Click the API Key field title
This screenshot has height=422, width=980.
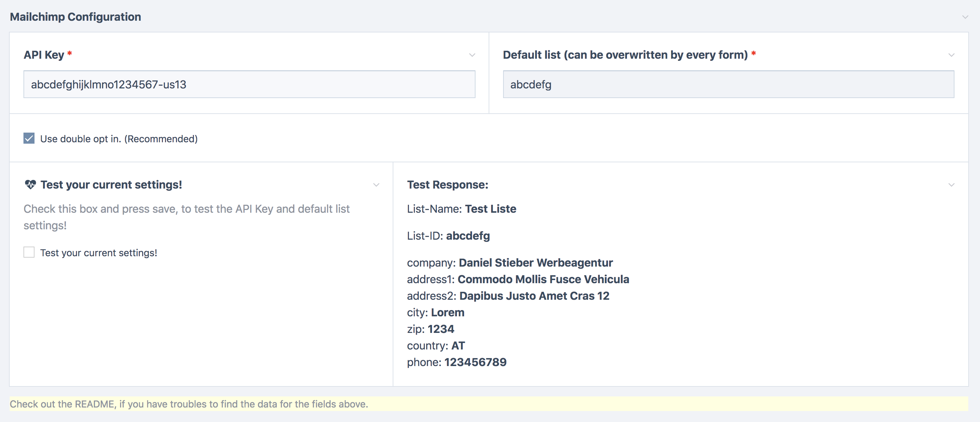pyautogui.click(x=44, y=55)
